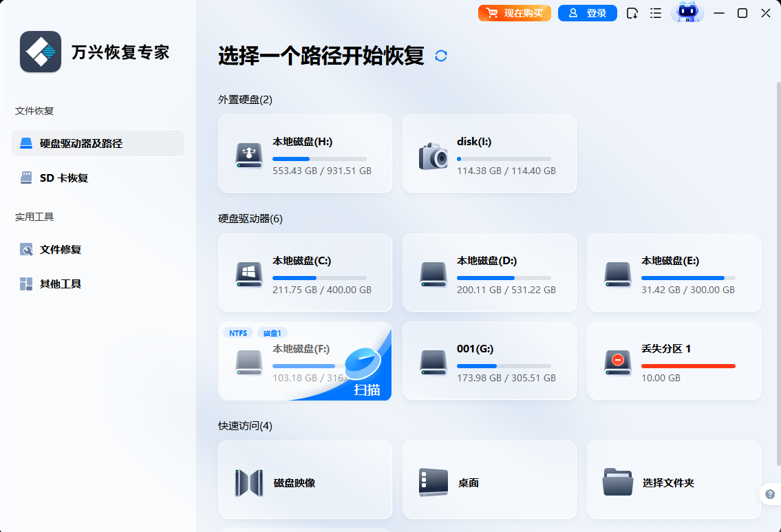Image resolution: width=781 pixels, height=532 pixels.
Task: Open the help question mark bubble
Action: coord(769,494)
